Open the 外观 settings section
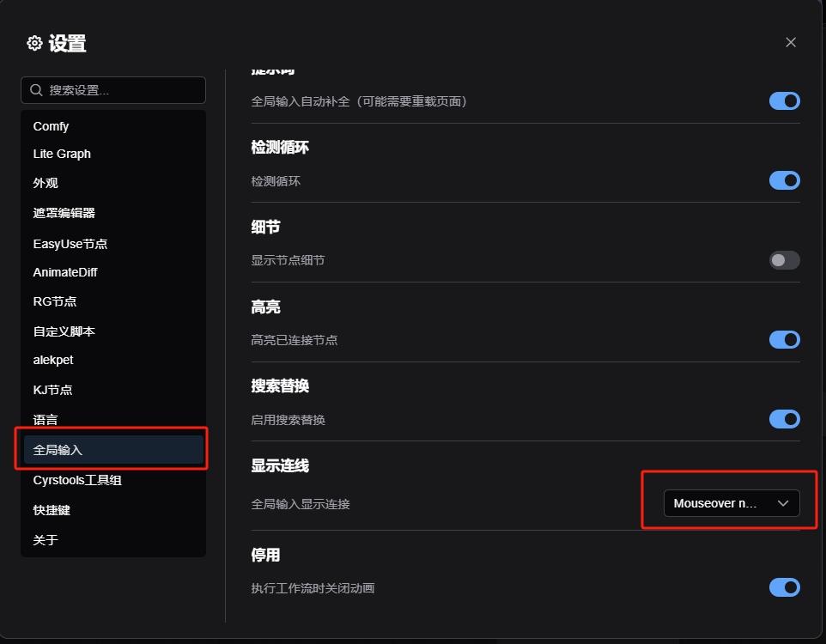The height and width of the screenshot is (644, 826). coord(46,183)
